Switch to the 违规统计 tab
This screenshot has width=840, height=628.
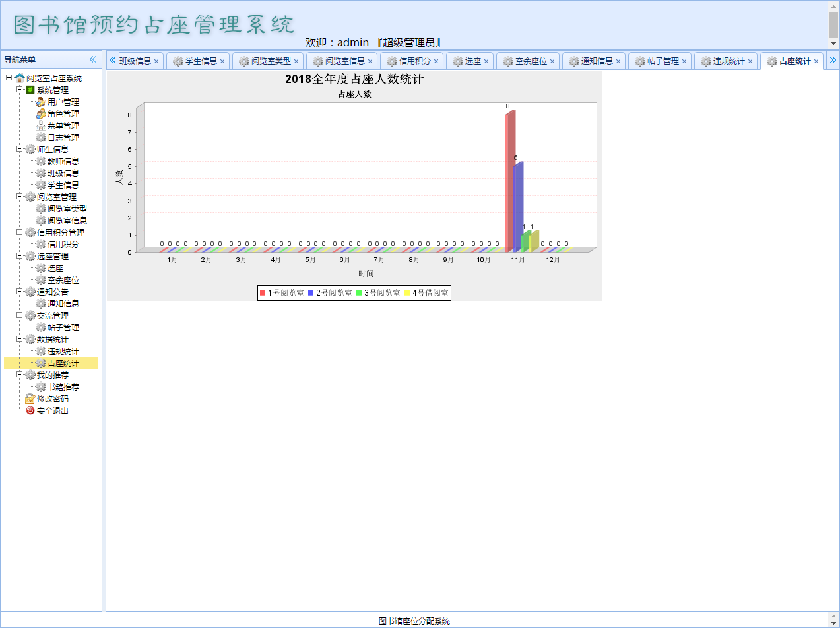[x=726, y=61]
